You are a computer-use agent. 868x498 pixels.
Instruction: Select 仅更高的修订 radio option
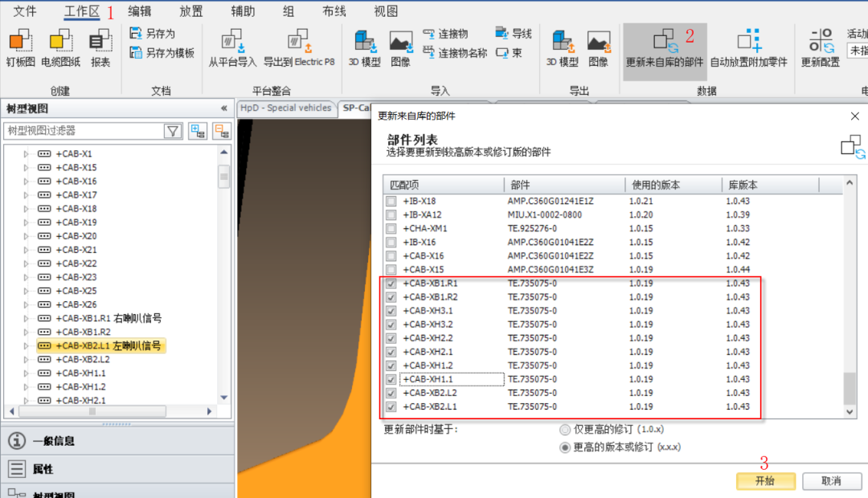click(x=565, y=430)
